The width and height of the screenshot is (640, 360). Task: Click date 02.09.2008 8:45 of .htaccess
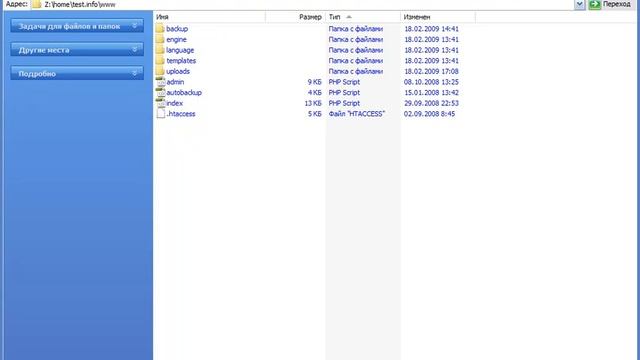pos(429,113)
